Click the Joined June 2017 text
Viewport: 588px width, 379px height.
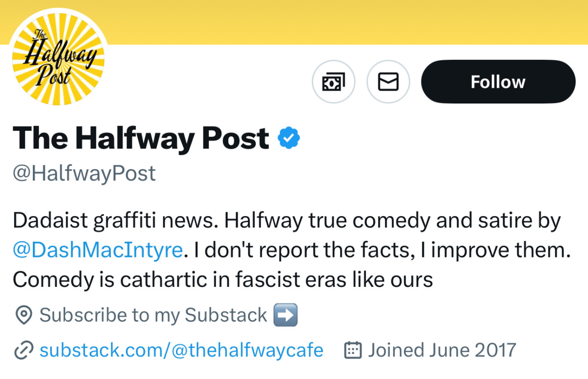(x=441, y=350)
